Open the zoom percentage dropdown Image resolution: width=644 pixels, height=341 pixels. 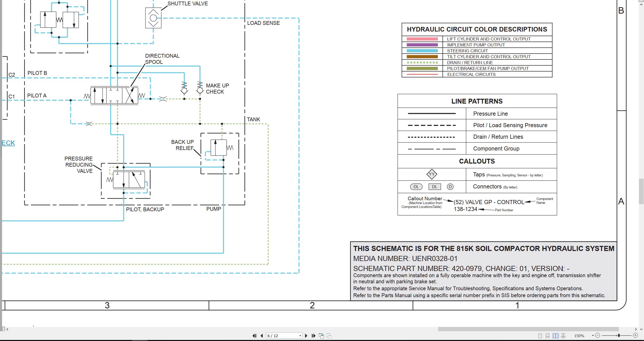coord(593,336)
